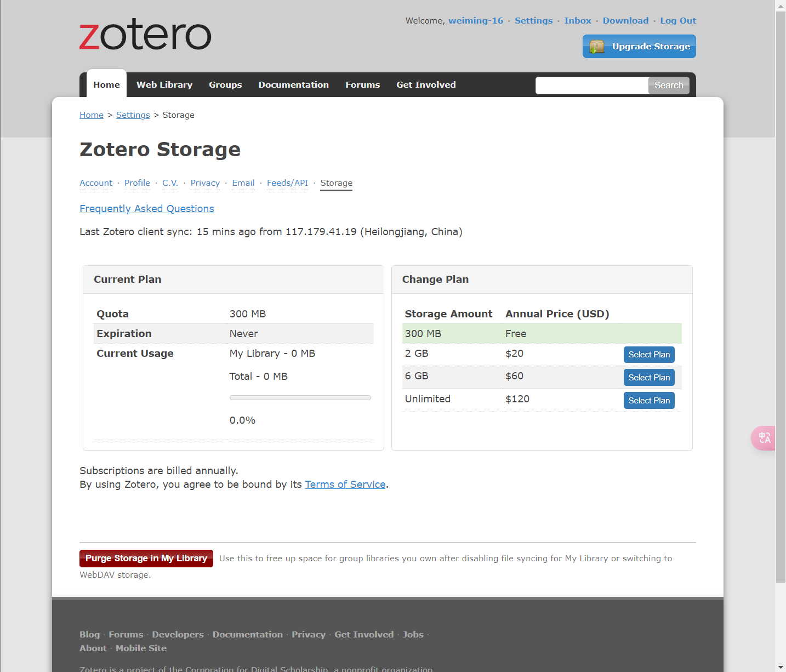Click the Zotero logo
Image resolution: width=786 pixels, height=672 pixels.
[x=145, y=36]
